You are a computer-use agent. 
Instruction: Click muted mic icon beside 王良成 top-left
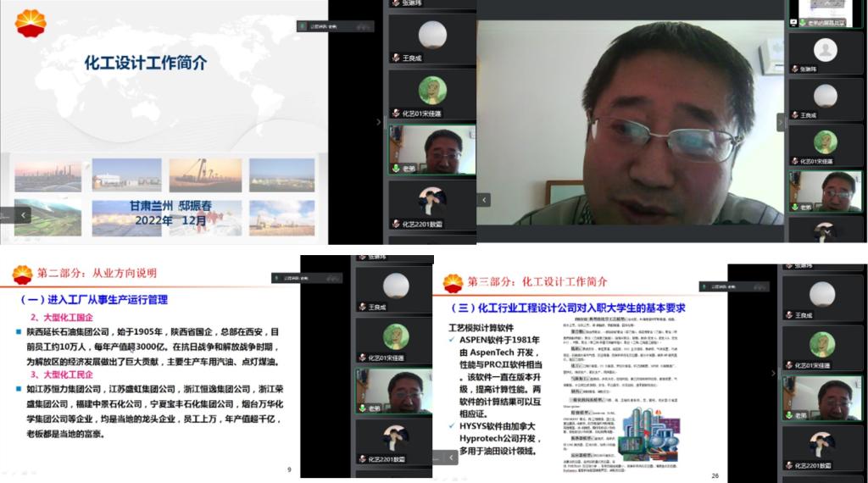pyautogui.click(x=395, y=58)
